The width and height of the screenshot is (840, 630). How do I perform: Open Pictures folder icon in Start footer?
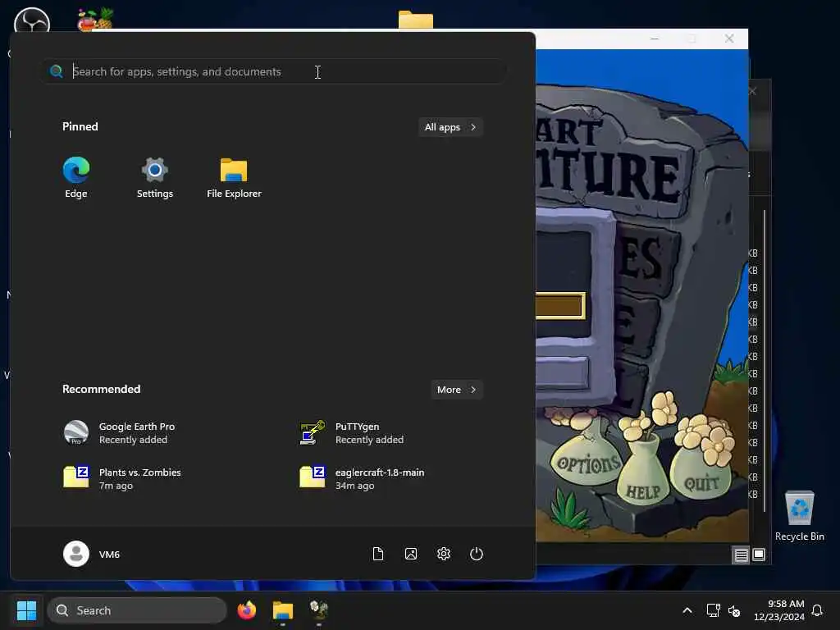click(x=411, y=554)
